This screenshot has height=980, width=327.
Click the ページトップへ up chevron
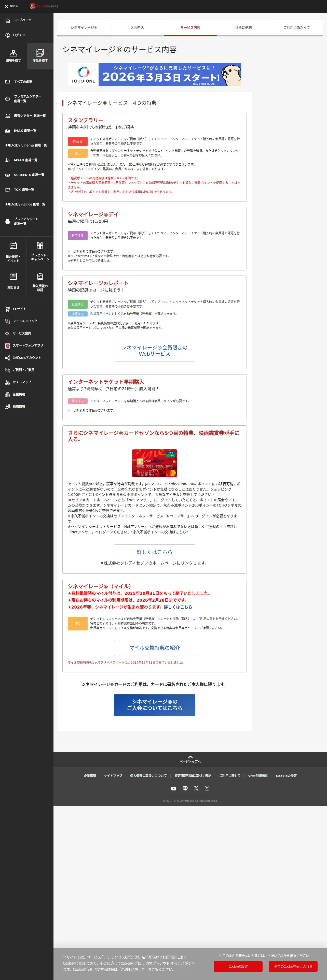(190, 757)
